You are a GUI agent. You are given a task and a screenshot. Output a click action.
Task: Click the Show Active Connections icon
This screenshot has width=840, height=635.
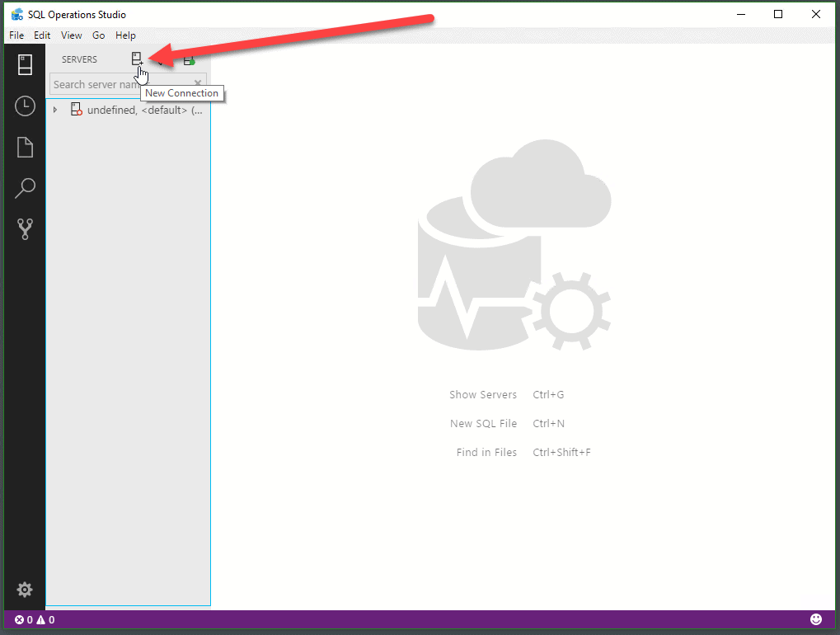(189, 60)
